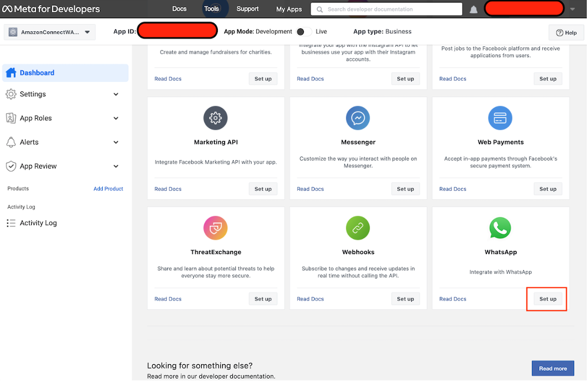588x381 pixels.
Task: Set up the Facebook jobs product
Action: [x=548, y=79]
